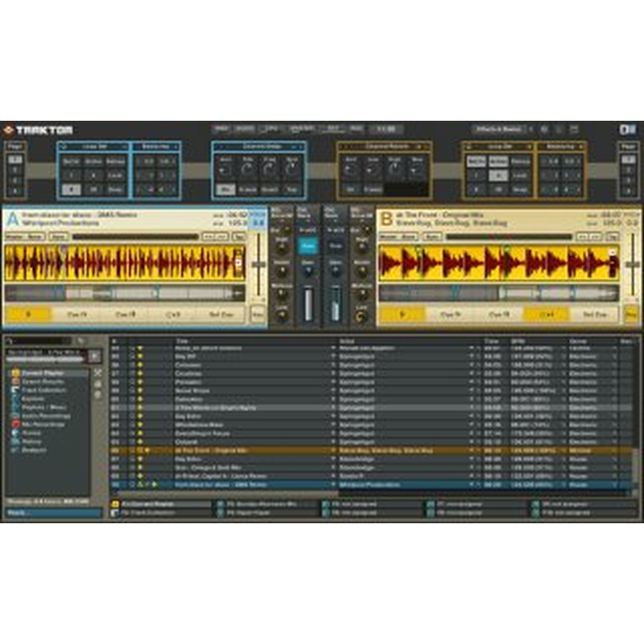The image size is (644, 644).
Task: Click the channel A Gain knob
Action: 308,270
